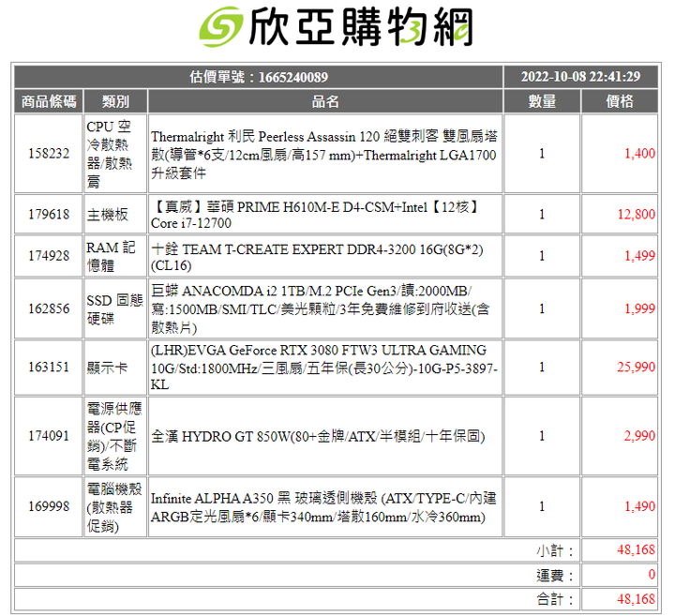Screen dimensions: 675x616
Task: Select barcode 163151
Action: tap(49, 368)
